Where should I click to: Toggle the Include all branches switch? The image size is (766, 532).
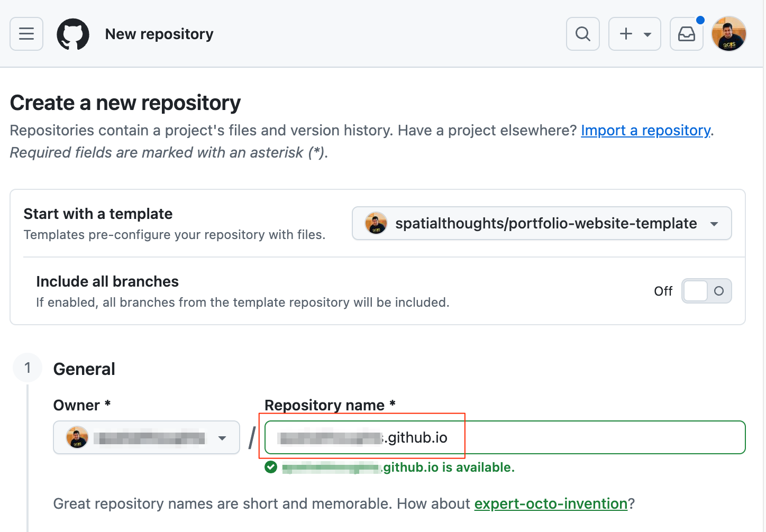706,291
